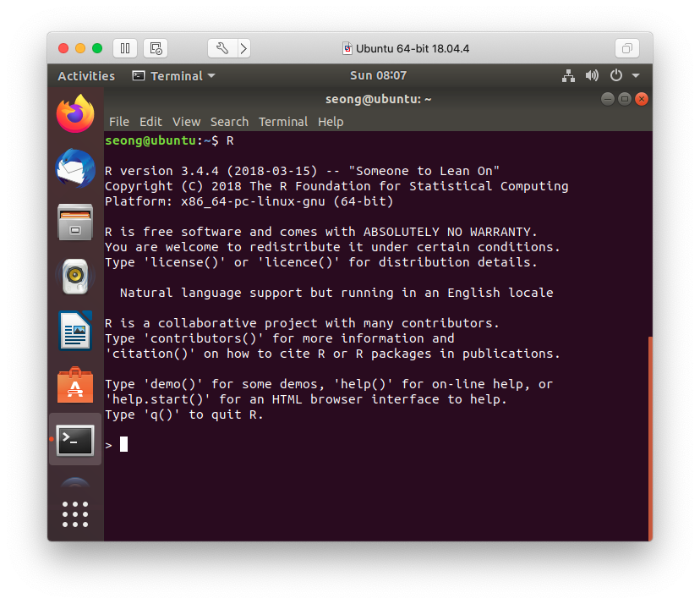Open the Search menu

tap(229, 122)
